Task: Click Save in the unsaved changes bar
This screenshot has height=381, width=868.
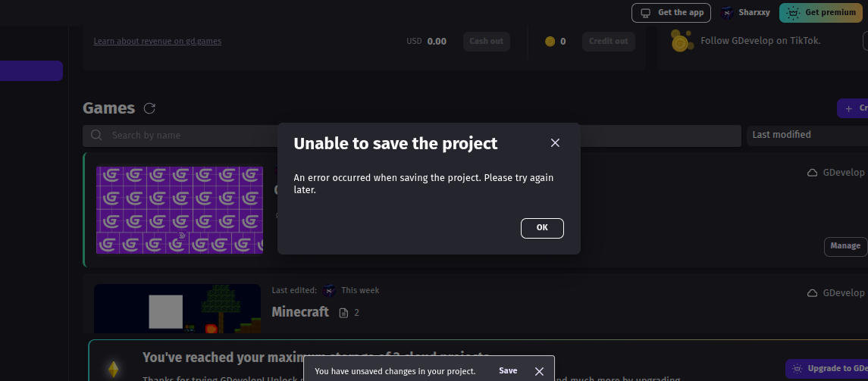Action: pos(508,371)
